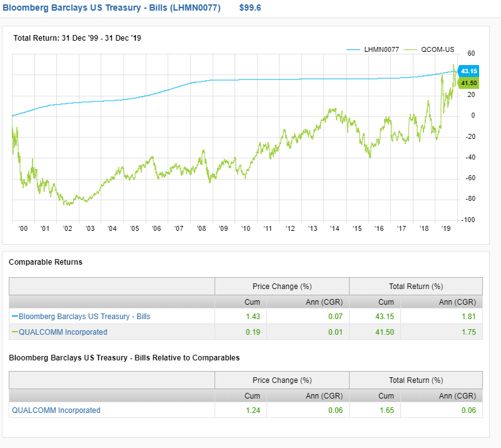Click the Price Change (%) header in Comparable Returns

[282, 287]
